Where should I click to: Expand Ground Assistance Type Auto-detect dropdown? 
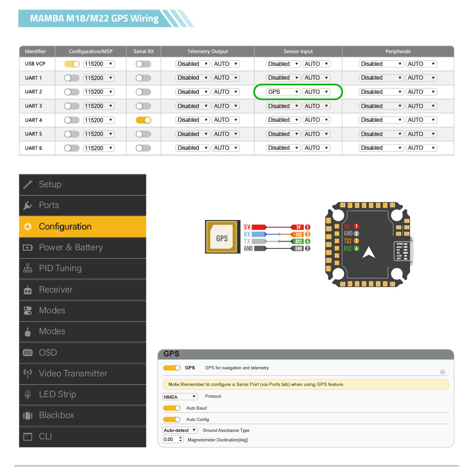[x=180, y=430]
